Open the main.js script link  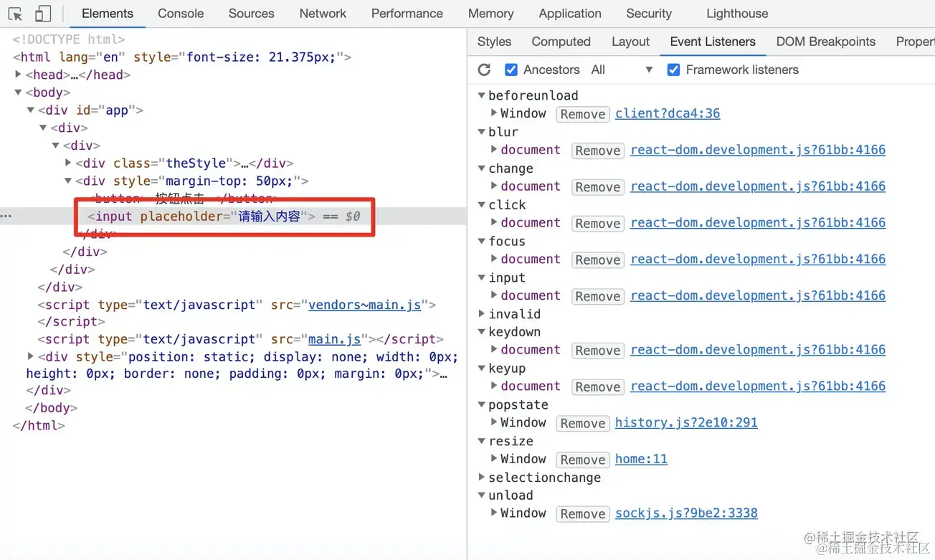(x=335, y=339)
